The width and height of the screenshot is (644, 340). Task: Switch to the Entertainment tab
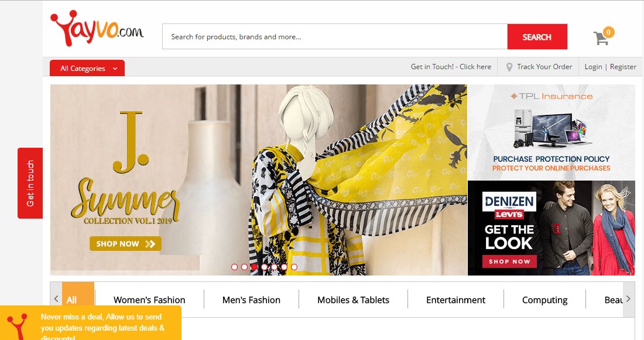point(455,300)
